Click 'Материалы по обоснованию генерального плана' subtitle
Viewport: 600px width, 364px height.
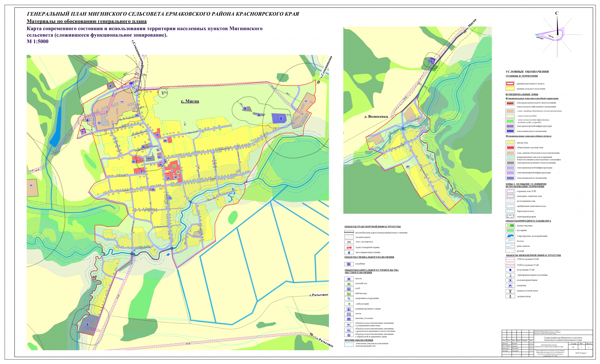click(87, 21)
